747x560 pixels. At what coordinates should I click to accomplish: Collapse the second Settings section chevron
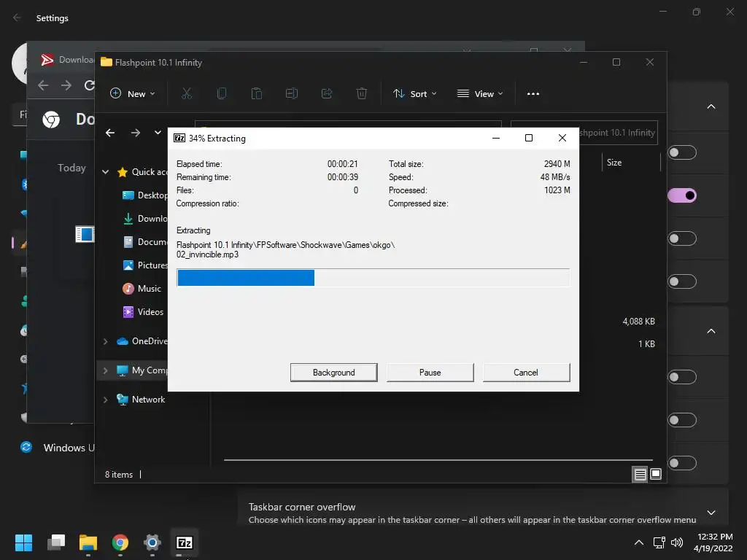pyautogui.click(x=711, y=332)
